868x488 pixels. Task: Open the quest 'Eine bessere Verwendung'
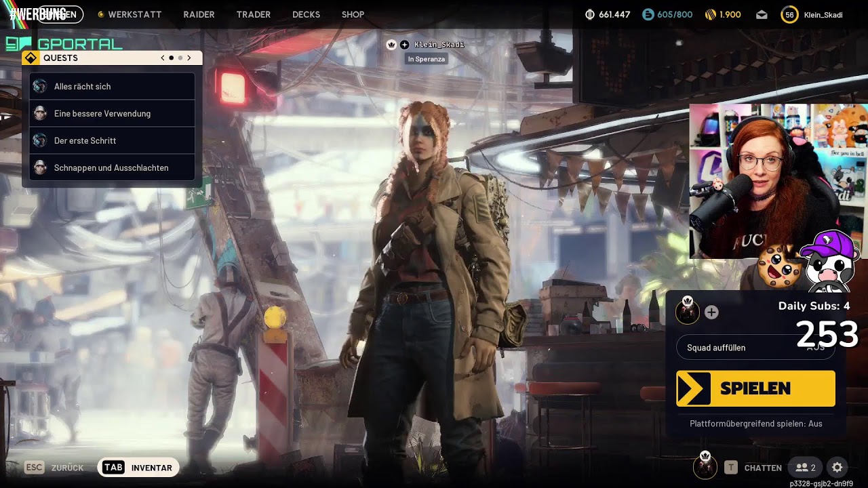tap(112, 113)
